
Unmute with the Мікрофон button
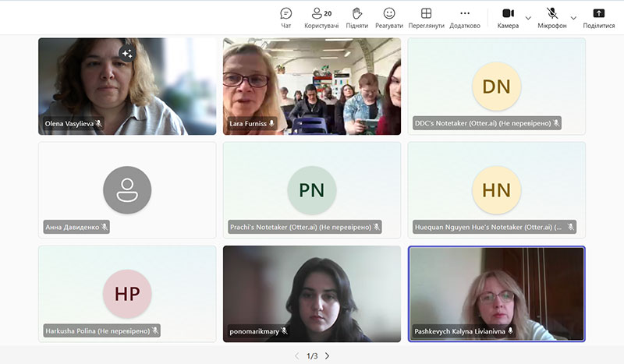point(552,18)
